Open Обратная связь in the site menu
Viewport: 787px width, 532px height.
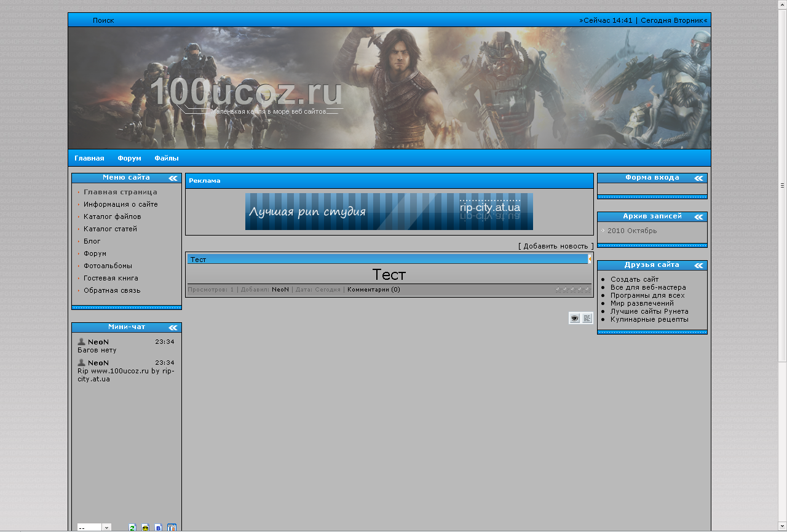pyautogui.click(x=112, y=290)
